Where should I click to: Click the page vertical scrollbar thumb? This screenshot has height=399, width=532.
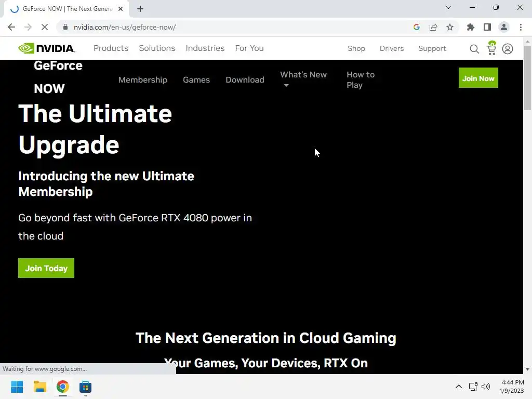(527, 78)
